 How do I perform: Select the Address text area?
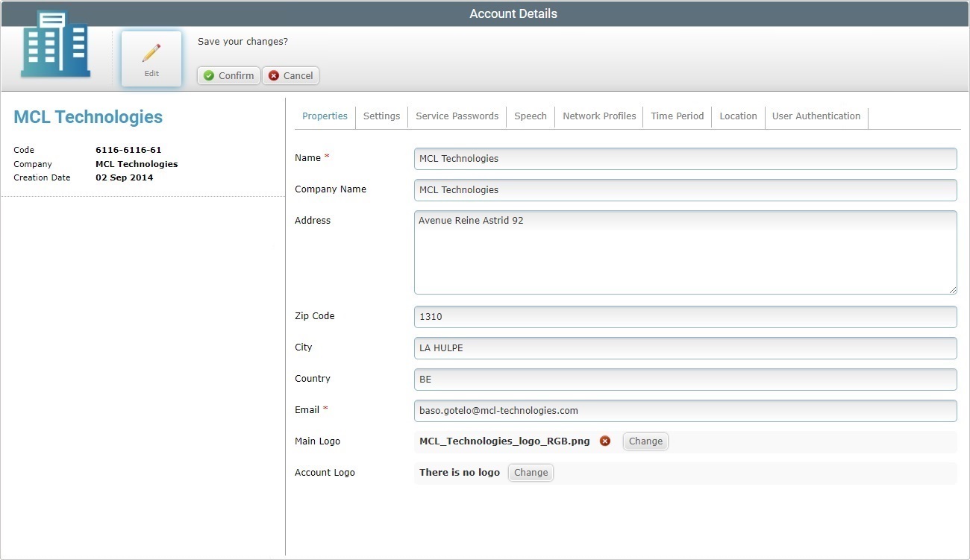(684, 252)
